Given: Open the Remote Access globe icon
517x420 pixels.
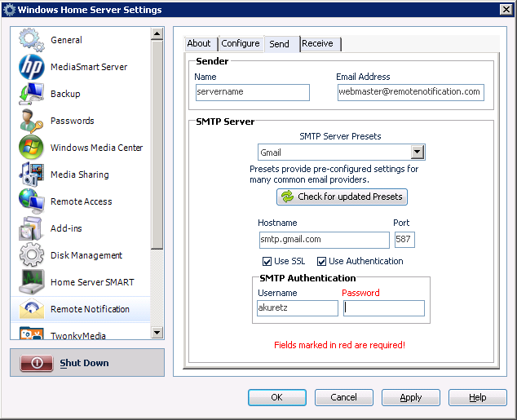Looking at the screenshot, I should (31, 201).
